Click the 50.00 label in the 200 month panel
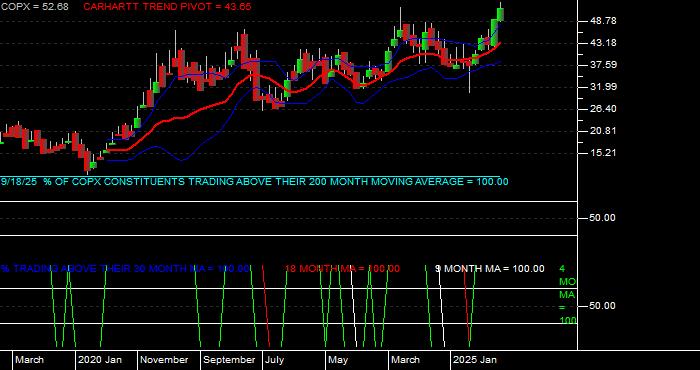Screen dimensions: 700x370 [603, 218]
